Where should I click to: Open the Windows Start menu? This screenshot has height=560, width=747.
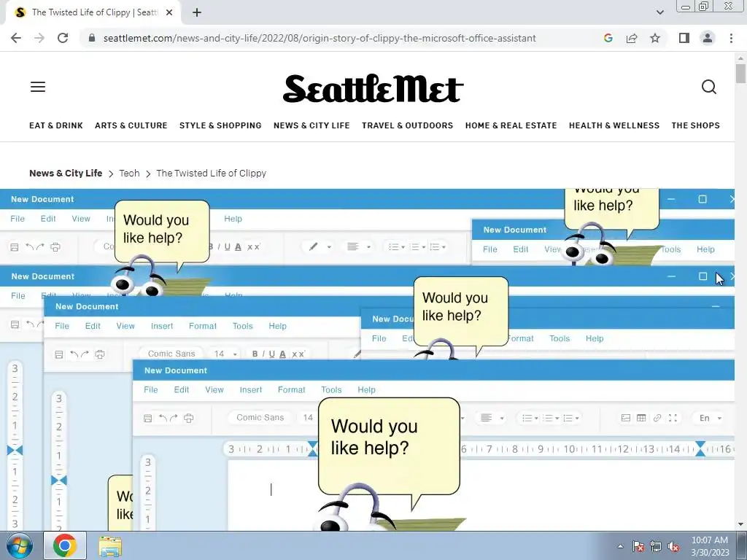(x=20, y=545)
